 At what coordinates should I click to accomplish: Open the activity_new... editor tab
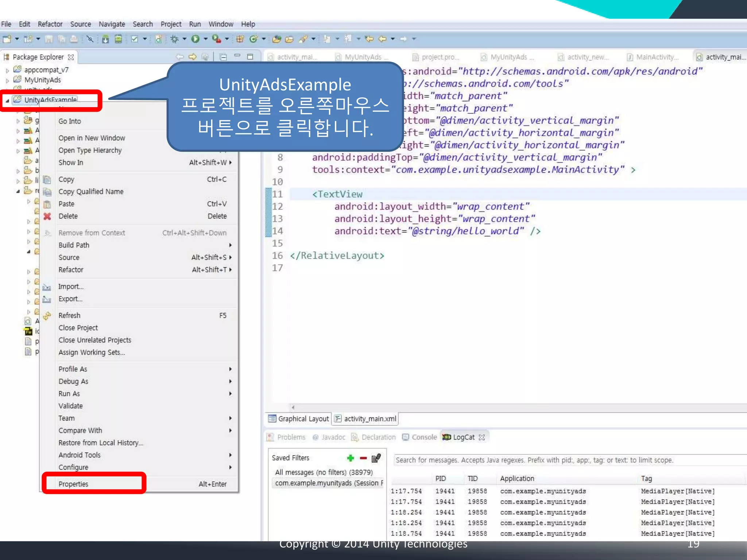click(x=583, y=57)
